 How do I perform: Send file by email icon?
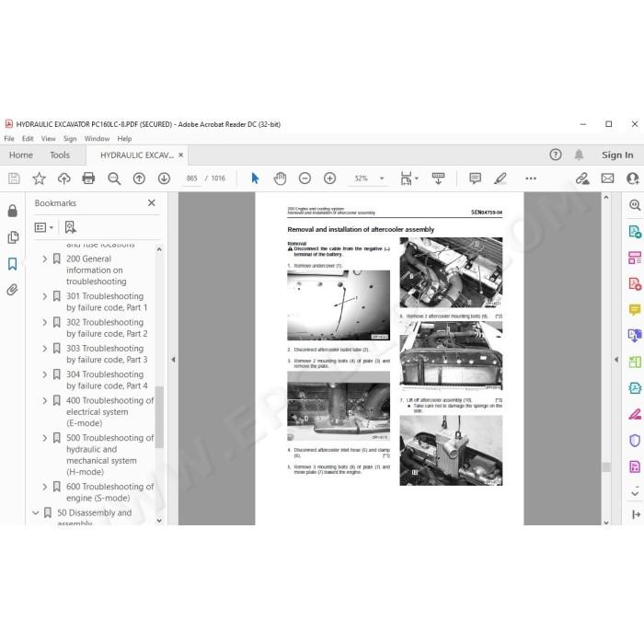coord(608,178)
